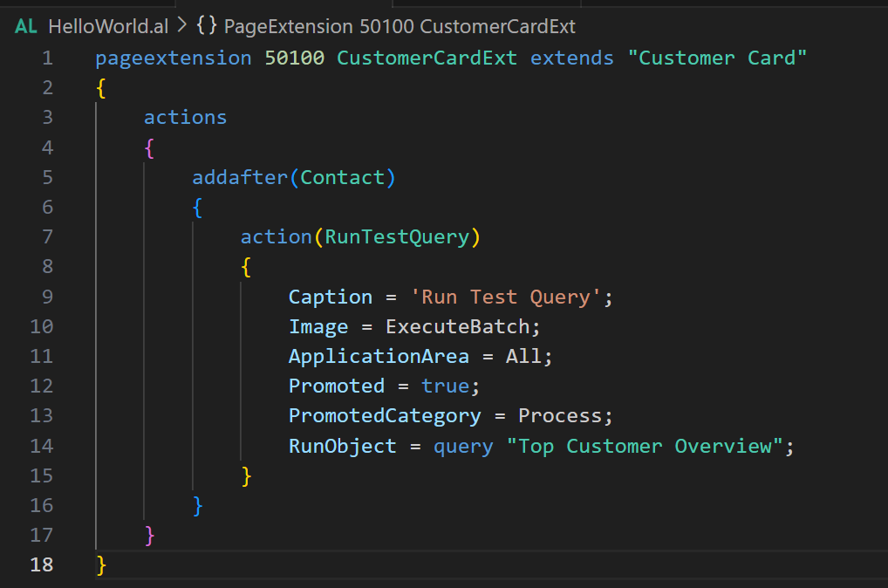Screen dimensions: 888x588
Task: Click the Image property on line 10
Action: [x=318, y=327]
